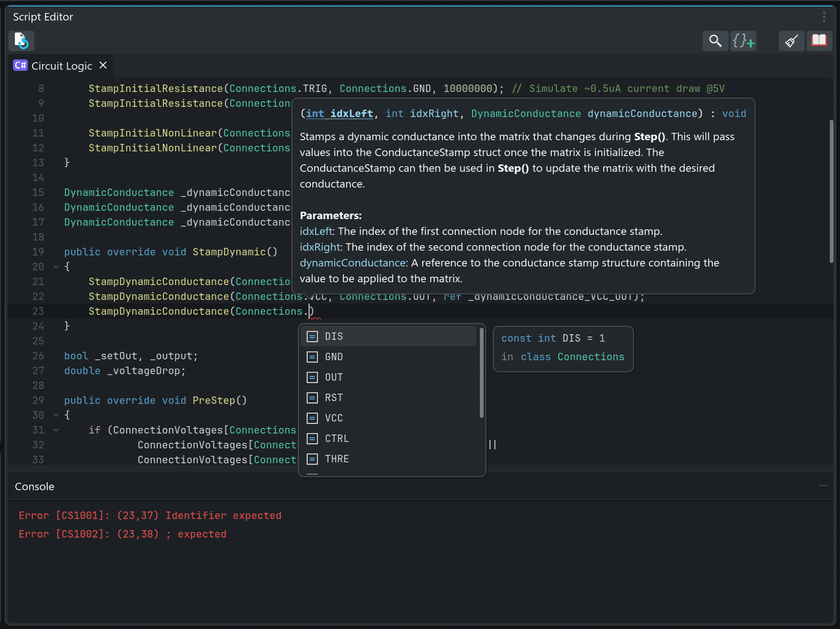Choose RST in the completion popup
This screenshot has height=629, width=840.
(x=388, y=397)
